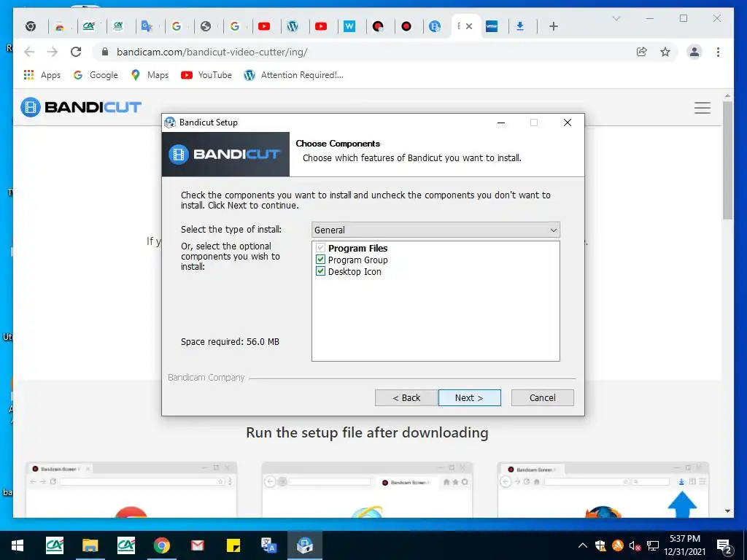This screenshot has width=747, height=560.
Task: Switch to the Google Translate tab
Action: pos(147,26)
